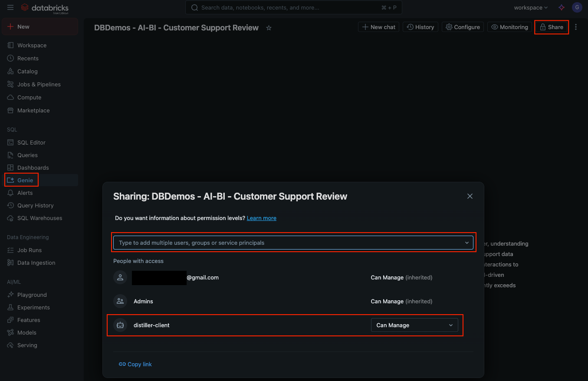Click the user avatar icon G
Viewport: 588px width, 381px height.
coord(577,7)
